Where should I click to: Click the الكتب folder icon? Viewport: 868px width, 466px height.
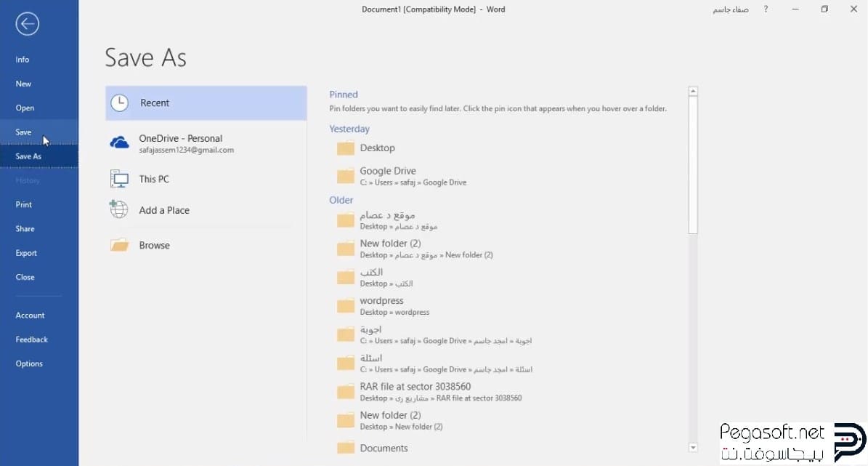pos(346,277)
